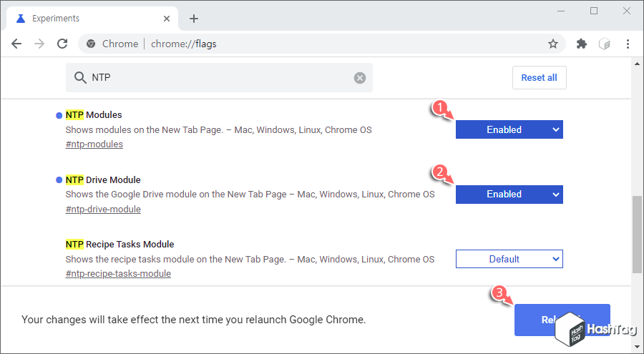Viewport: 644px width, 354px height.
Task: Click the scrollbar up arrow
Action: click(637, 64)
